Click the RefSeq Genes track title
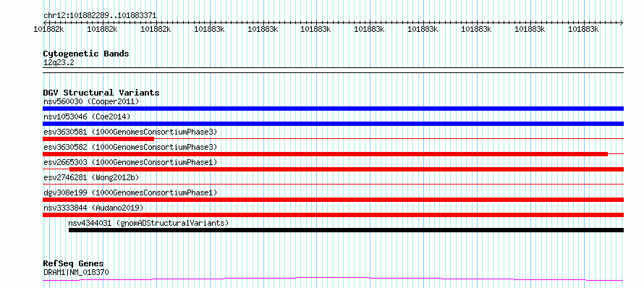Image resolution: width=644 pixels, height=288 pixels. pos(73,263)
